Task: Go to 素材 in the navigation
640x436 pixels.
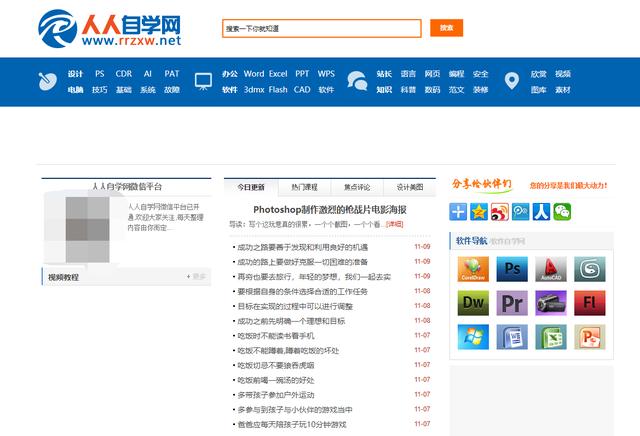Action: pyautogui.click(x=562, y=90)
